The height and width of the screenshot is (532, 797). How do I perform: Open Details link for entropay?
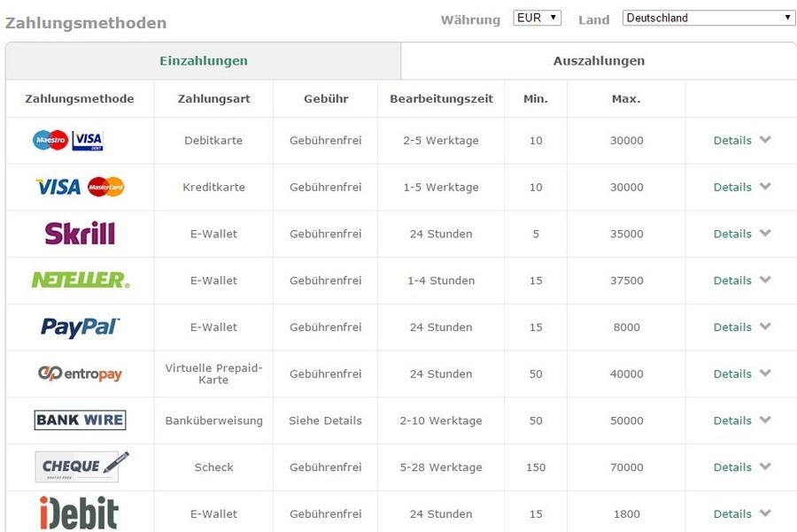coord(732,374)
